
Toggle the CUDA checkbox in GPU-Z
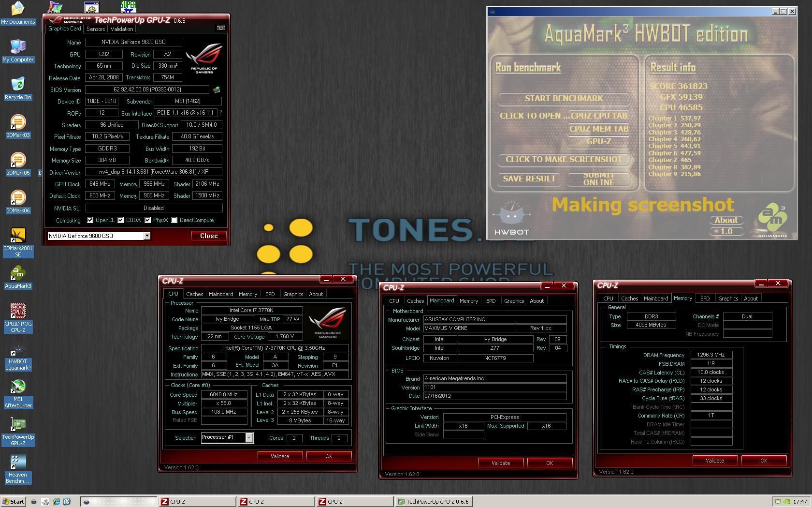121,220
